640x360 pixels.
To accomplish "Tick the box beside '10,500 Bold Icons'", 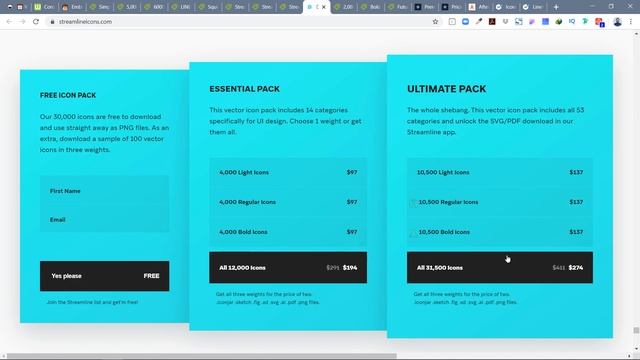I will (x=413, y=233).
